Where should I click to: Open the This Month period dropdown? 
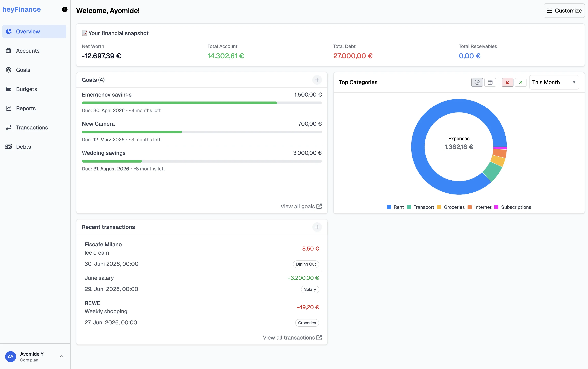click(554, 82)
